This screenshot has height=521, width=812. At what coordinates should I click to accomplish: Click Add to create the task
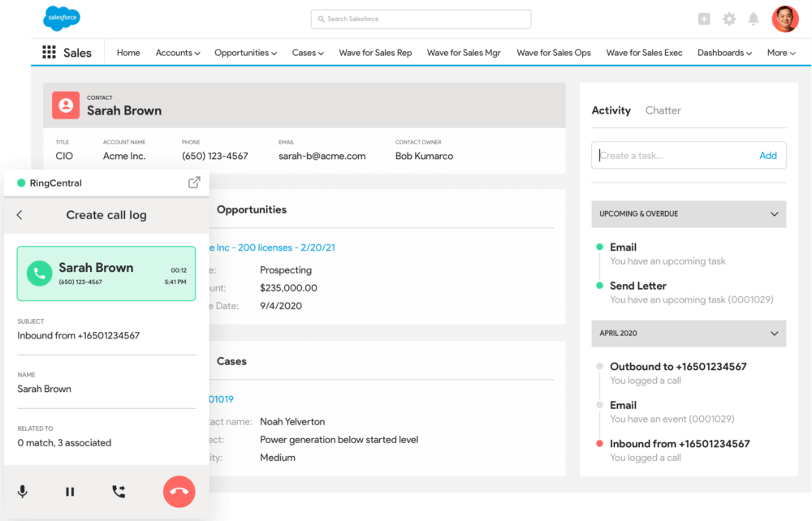coord(768,155)
